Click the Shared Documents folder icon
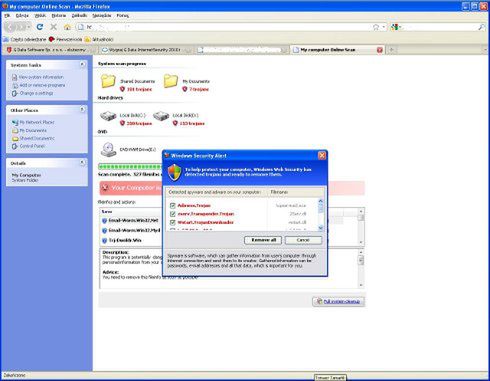Image resolution: width=490 pixels, height=381 pixels. coord(108,81)
